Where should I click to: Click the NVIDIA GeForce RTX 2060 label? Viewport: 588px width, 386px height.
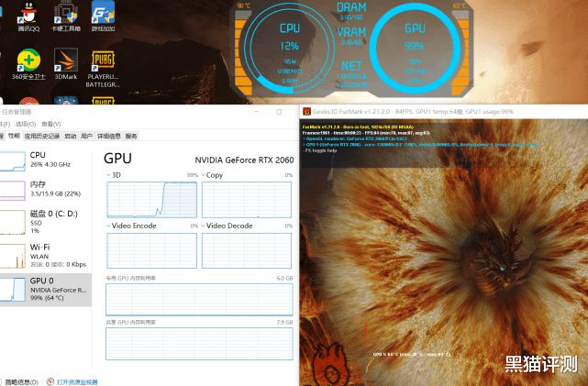click(x=244, y=160)
